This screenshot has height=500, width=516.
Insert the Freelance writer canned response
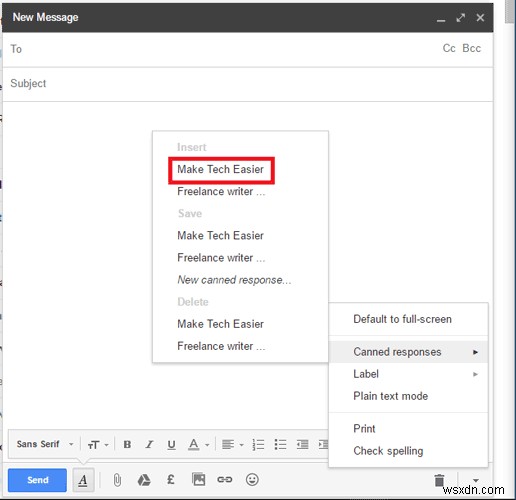221,192
